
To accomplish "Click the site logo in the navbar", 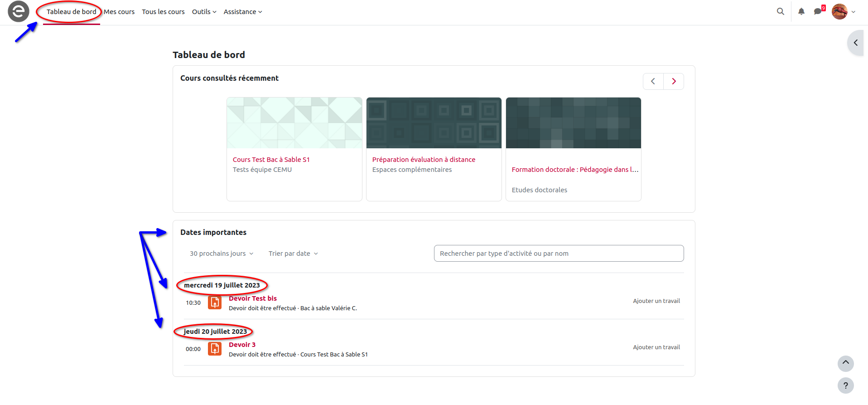I will (19, 12).
